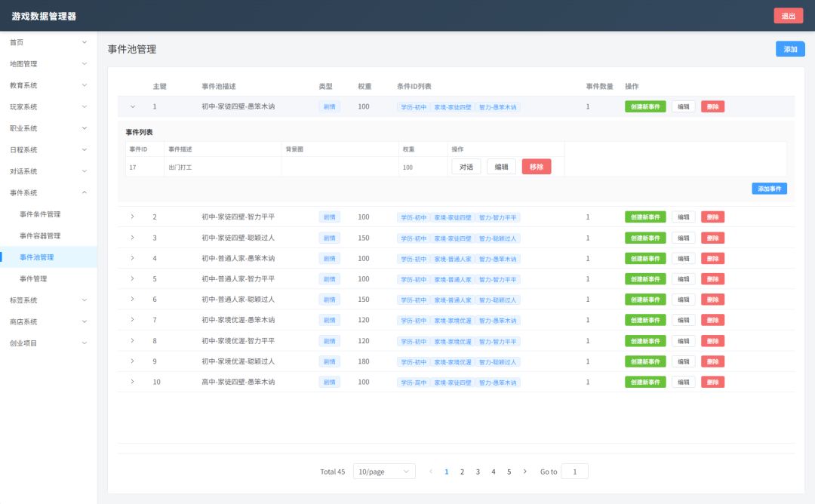Go to pagination page 3
Image resolution: width=815 pixels, height=504 pixels.
[478, 472]
